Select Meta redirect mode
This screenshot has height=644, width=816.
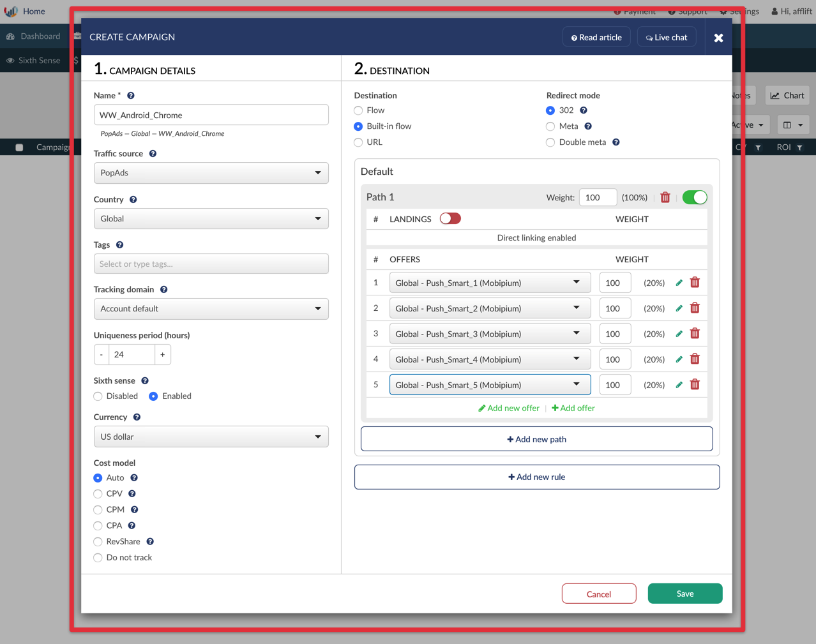550,126
